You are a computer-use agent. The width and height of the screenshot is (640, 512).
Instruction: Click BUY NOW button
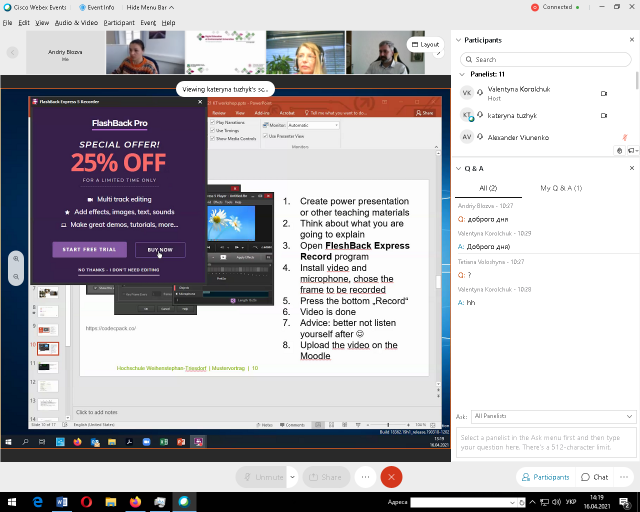[160, 249]
